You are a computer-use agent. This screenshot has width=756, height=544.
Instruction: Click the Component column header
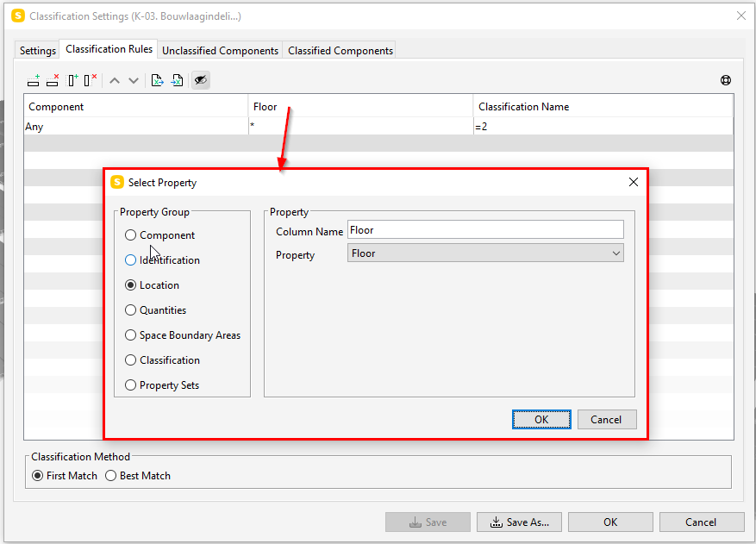coord(136,107)
